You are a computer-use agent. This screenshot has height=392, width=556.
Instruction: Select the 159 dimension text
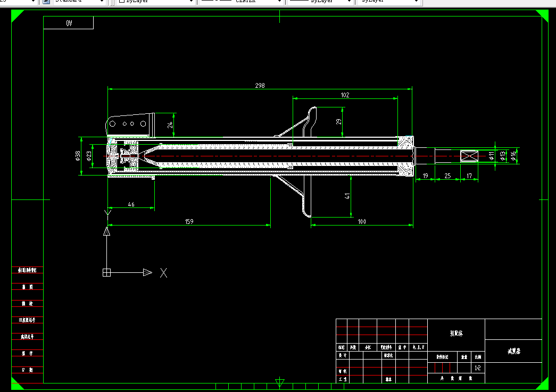(x=189, y=221)
